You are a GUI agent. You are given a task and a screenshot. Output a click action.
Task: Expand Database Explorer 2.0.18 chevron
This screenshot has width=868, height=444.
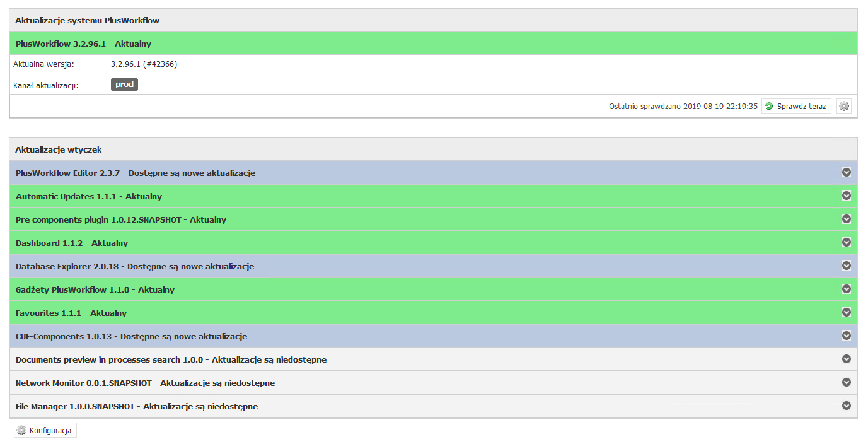point(847,266)
